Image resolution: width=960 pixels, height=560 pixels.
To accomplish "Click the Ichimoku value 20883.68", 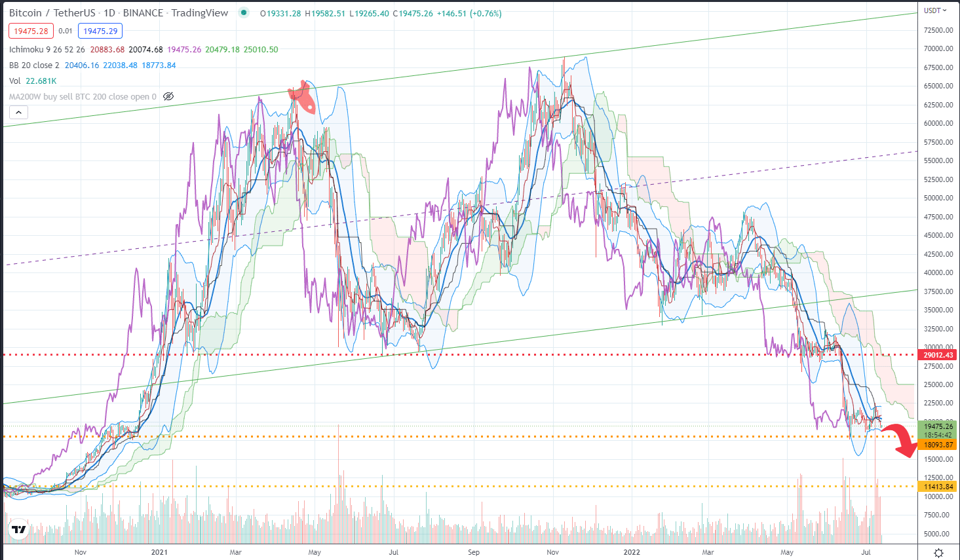I will (x=107, y=49).
